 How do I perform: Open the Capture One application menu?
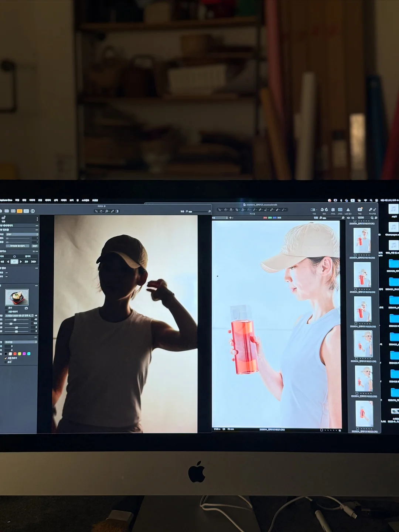pos(6,200)
